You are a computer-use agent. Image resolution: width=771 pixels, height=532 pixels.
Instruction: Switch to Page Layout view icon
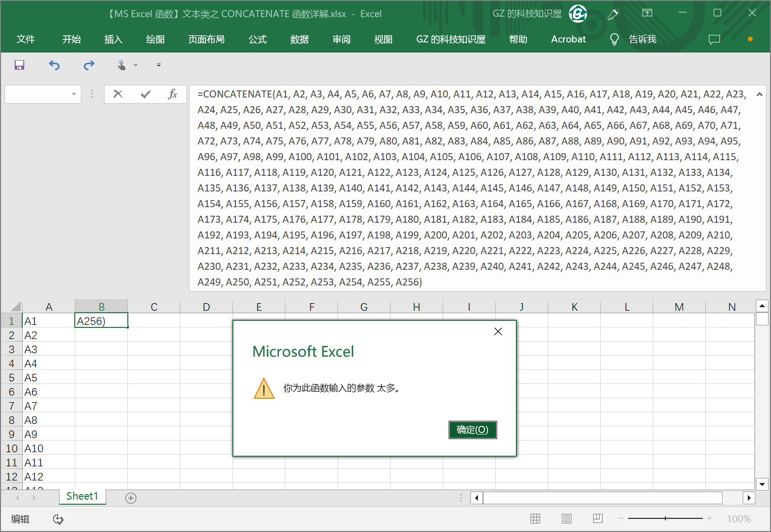tap(566, 519)
